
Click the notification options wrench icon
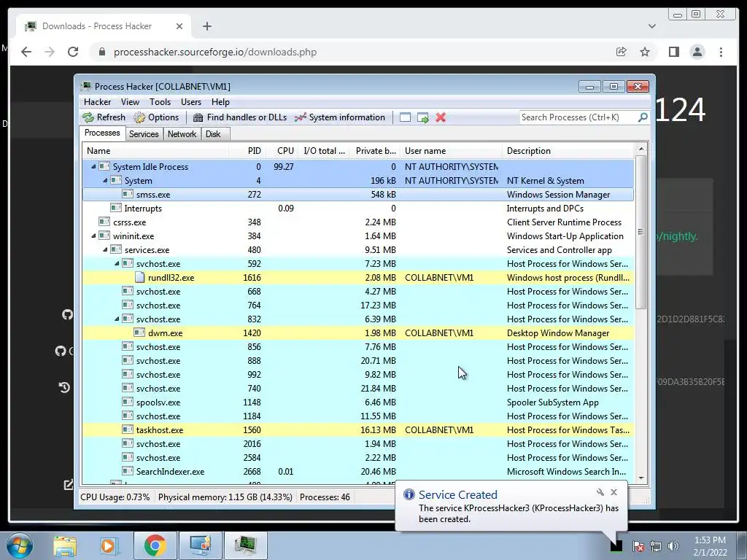600,492
